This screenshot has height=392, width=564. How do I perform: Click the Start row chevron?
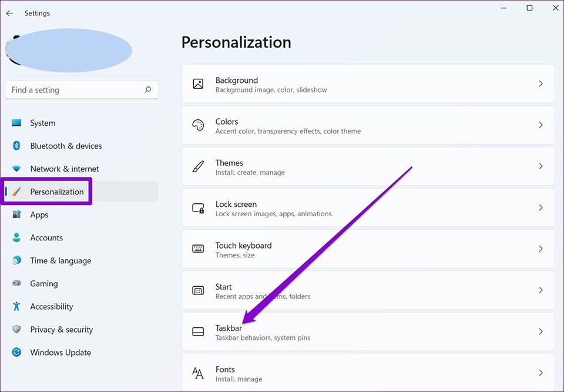coord(540,290)
